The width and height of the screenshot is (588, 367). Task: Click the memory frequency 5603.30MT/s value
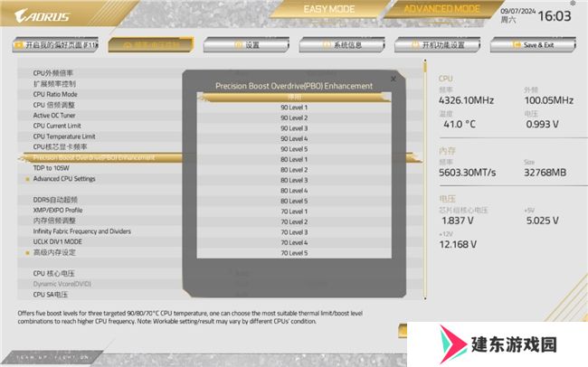pos(468,173)
